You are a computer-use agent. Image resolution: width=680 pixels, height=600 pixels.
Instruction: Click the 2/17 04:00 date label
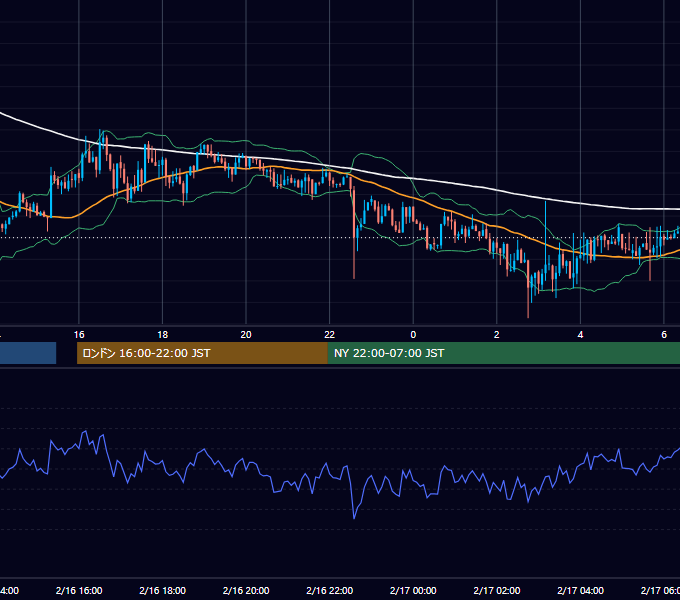point(580,590)
